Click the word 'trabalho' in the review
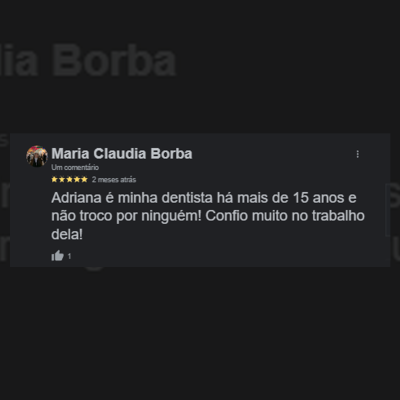Viewport: 400px width, 400px height. (x=338, y=216)
